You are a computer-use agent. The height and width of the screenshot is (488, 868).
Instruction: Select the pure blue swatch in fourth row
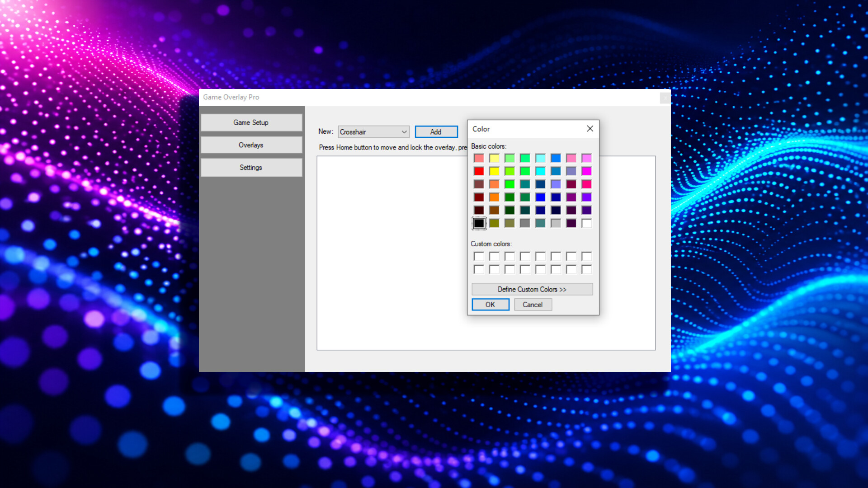[x=540, y=197]
